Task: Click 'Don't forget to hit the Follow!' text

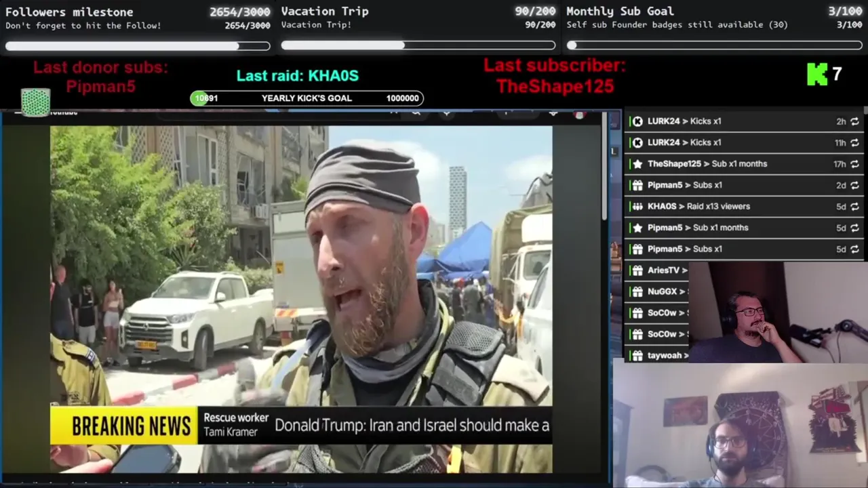Action: point(83,26)
